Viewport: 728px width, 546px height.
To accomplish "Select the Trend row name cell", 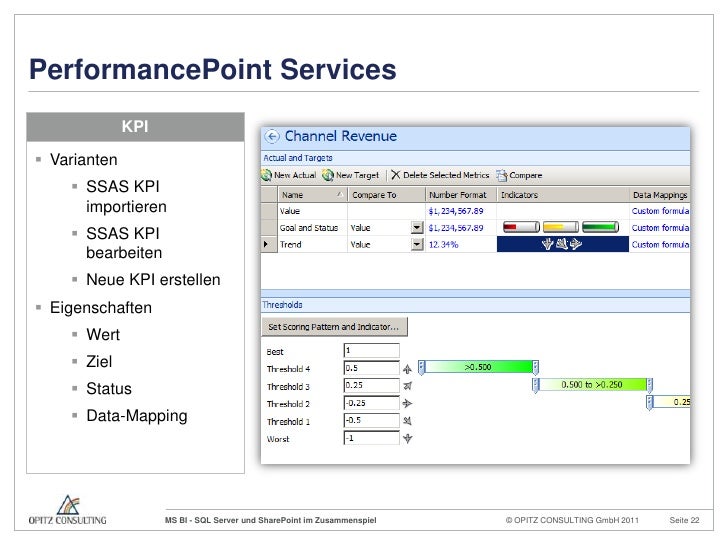I will (312, 244).
